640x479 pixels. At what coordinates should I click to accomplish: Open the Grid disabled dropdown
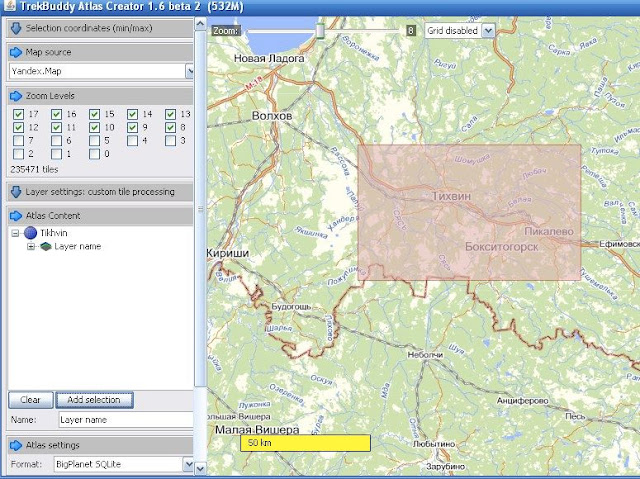488,31
